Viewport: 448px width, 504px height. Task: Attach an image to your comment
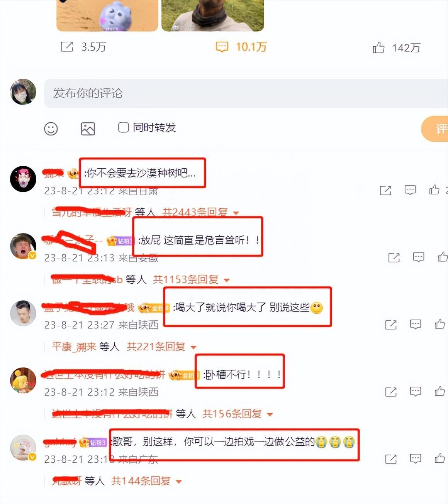click(x=88, y=129)
